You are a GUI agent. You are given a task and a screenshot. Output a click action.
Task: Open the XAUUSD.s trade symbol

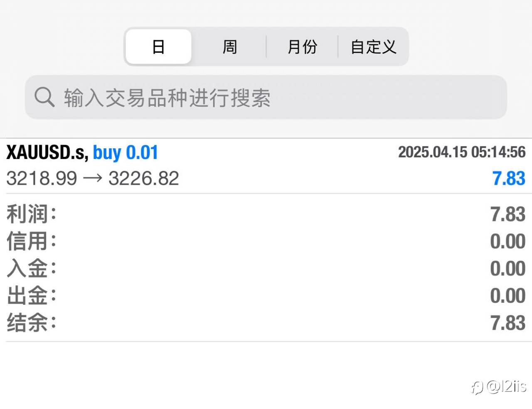tap(47, 153)
